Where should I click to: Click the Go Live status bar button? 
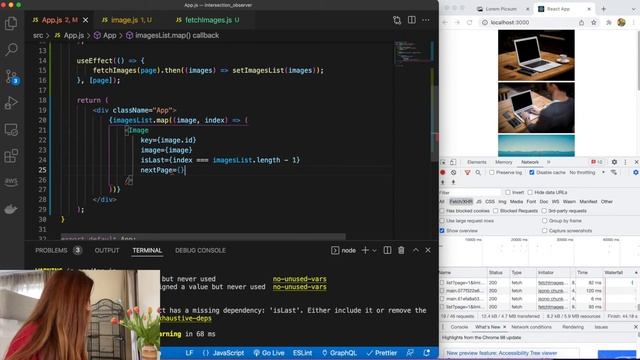click(x=269, y=353)
